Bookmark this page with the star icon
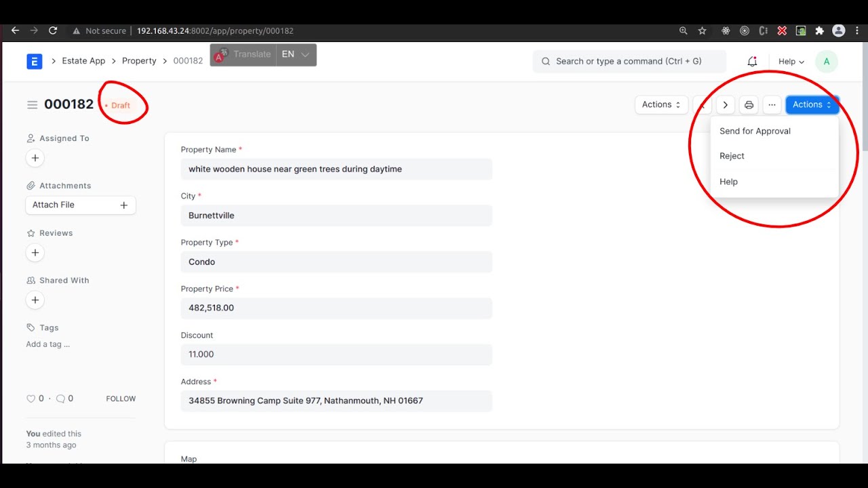This screenshot has height=488, width=868. pos(702,30)
